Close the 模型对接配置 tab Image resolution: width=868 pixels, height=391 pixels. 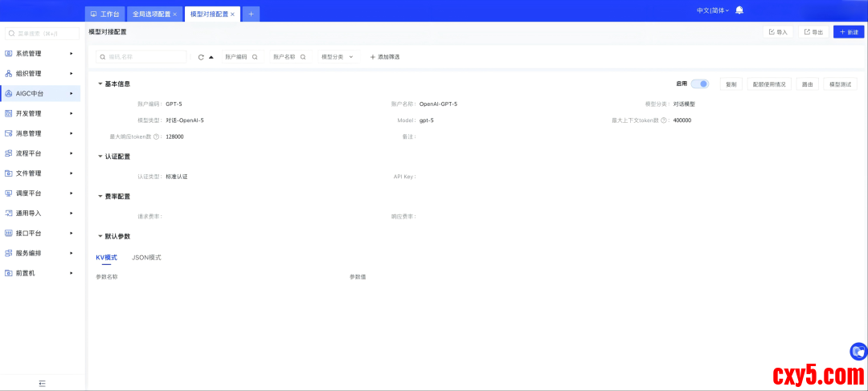coord(232,14)
